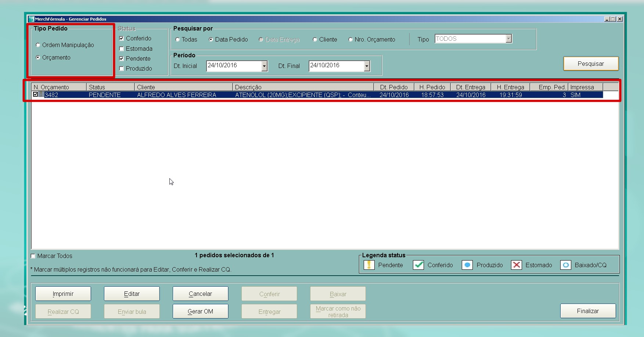Open the Dt. Inicial date picker arrow
The image size is (644, 337).
pyautogui.click(x=264, y=66)
